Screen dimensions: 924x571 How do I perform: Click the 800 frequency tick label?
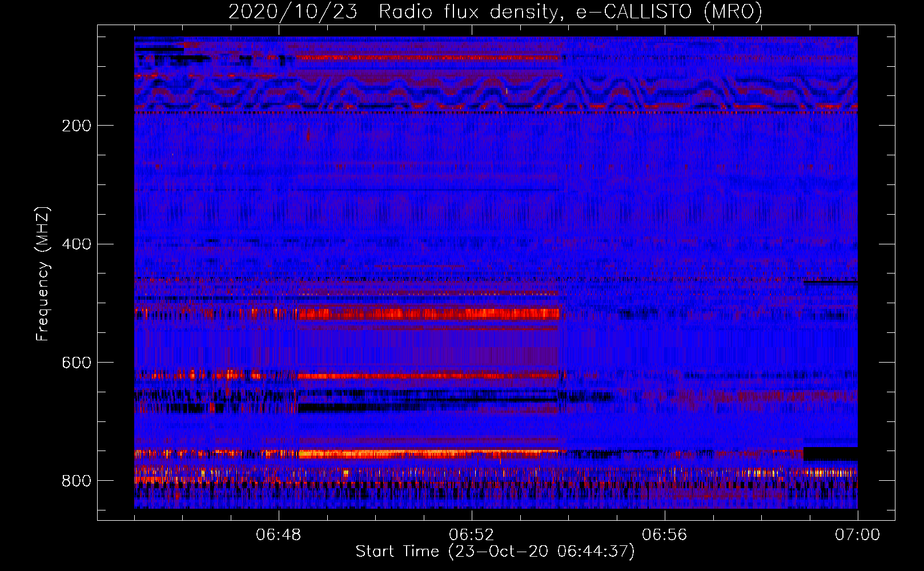point(77,481)
